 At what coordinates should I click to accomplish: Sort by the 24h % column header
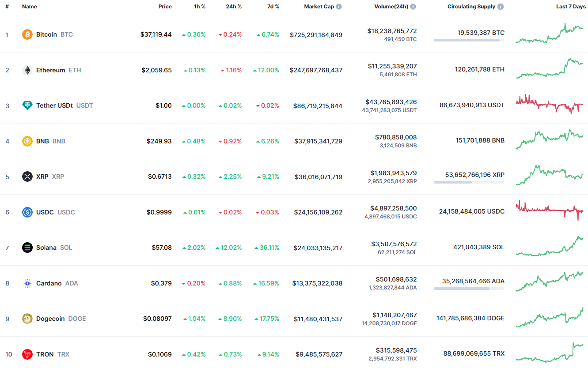233,7
